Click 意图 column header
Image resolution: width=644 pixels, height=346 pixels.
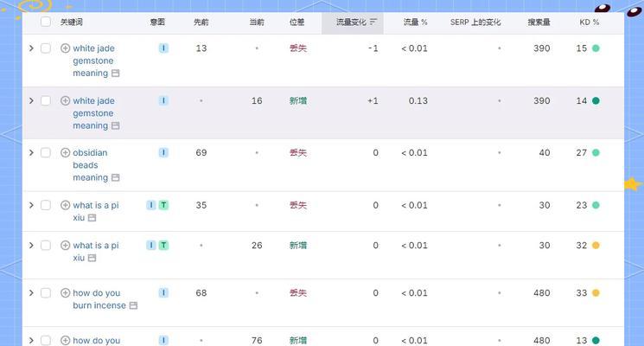tap(157, 22)
